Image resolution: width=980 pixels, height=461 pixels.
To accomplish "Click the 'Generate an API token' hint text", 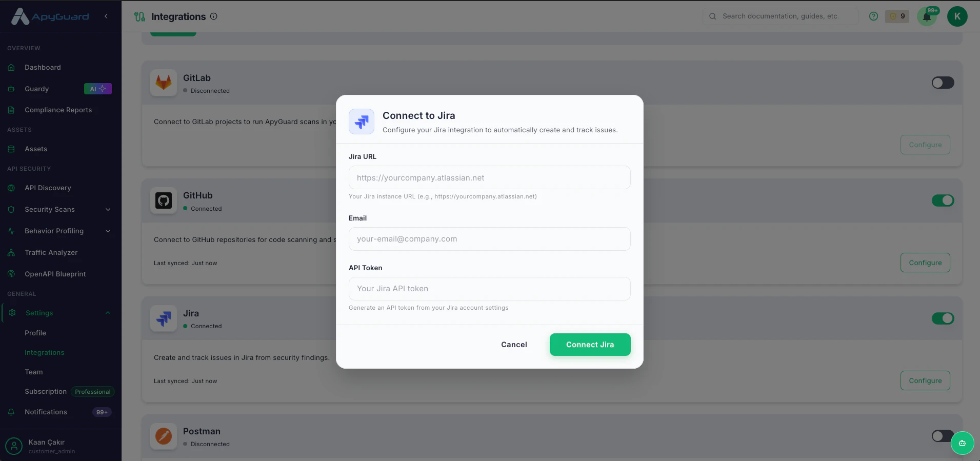I will (429, 308).
